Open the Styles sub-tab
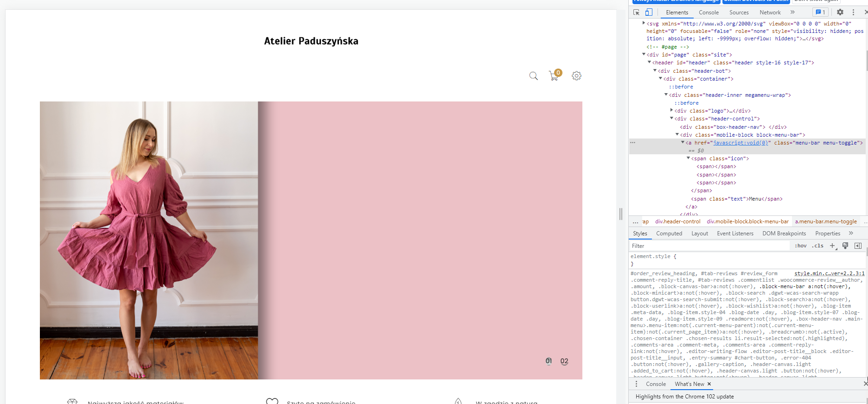The width and height of the screenshot is (868, 404). point(640,234)
